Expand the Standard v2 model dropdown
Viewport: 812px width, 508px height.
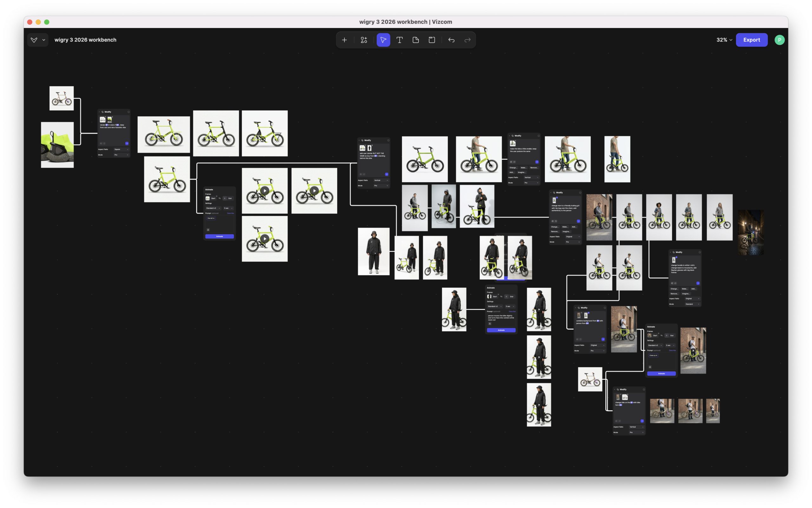click(x=213, y=208)
